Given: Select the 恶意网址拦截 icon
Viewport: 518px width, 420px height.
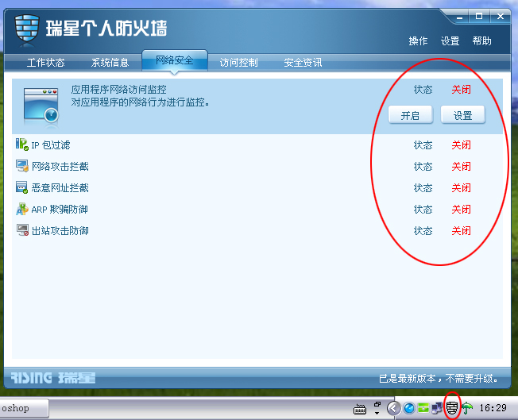Looking at the screenshot, I should point(22,187).
